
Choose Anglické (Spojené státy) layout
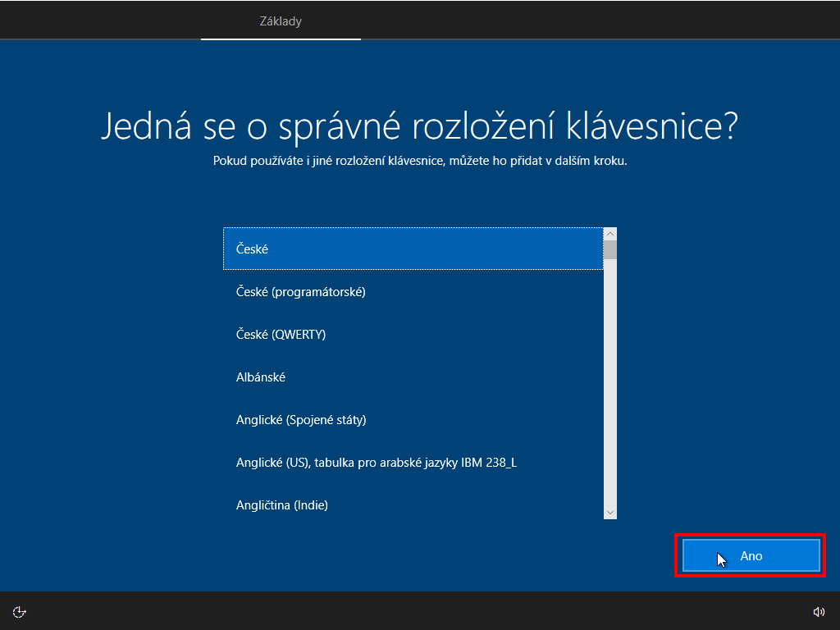pyautogui.click(x=413, y=419)
